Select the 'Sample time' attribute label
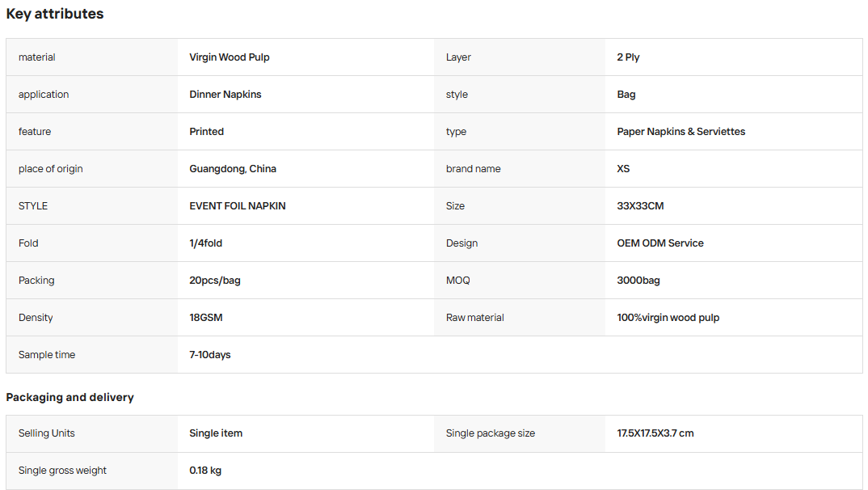 (x=47, y=354)
